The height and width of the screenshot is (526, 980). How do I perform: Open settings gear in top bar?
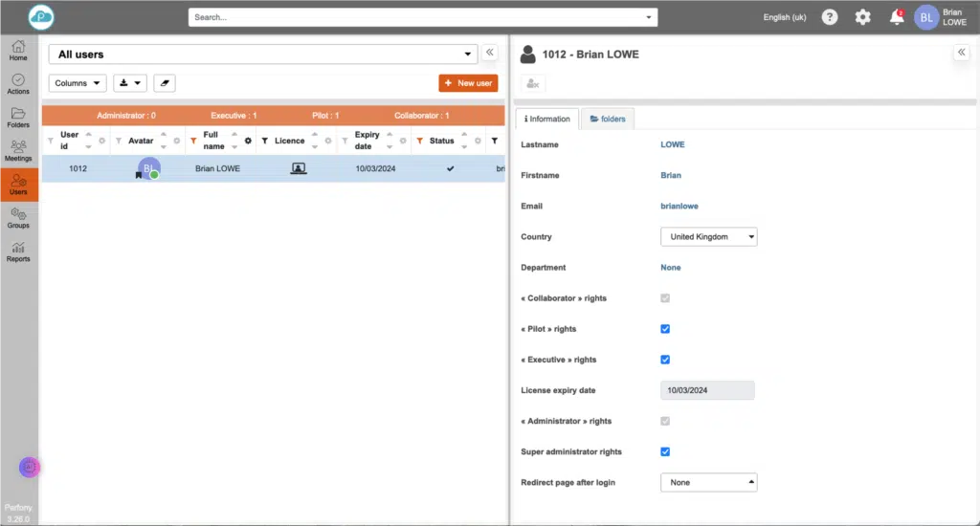tap(862, 17)
